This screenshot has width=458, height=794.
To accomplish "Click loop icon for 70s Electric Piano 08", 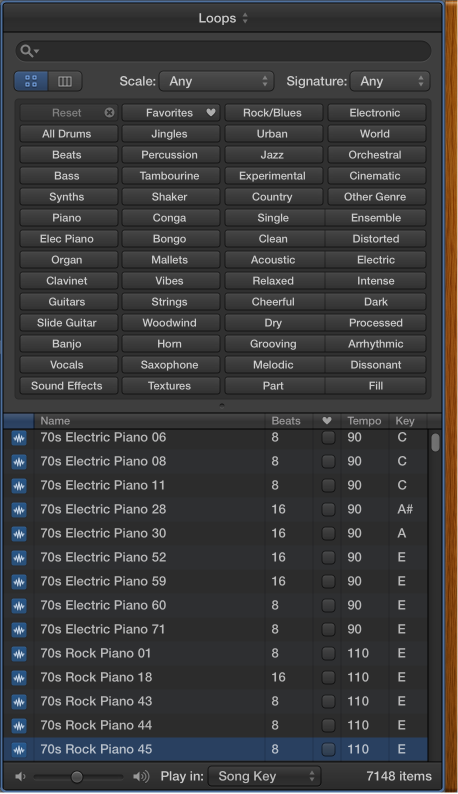I will [x=19, y=462].
